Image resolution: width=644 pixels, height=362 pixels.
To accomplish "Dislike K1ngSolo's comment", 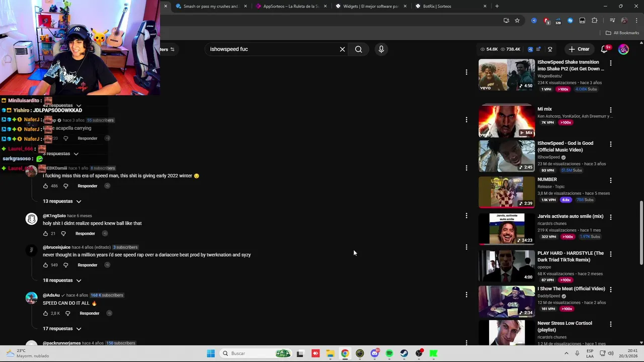I will coord(63,233).
